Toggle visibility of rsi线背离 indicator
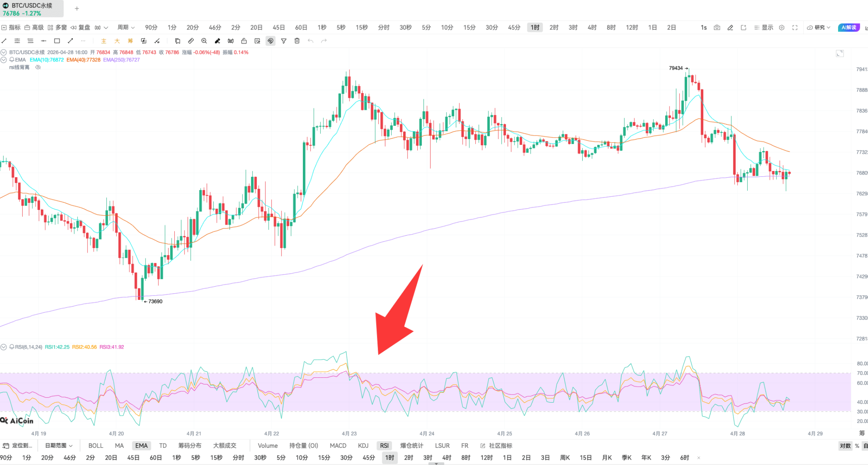 click(x=37, y=67)
